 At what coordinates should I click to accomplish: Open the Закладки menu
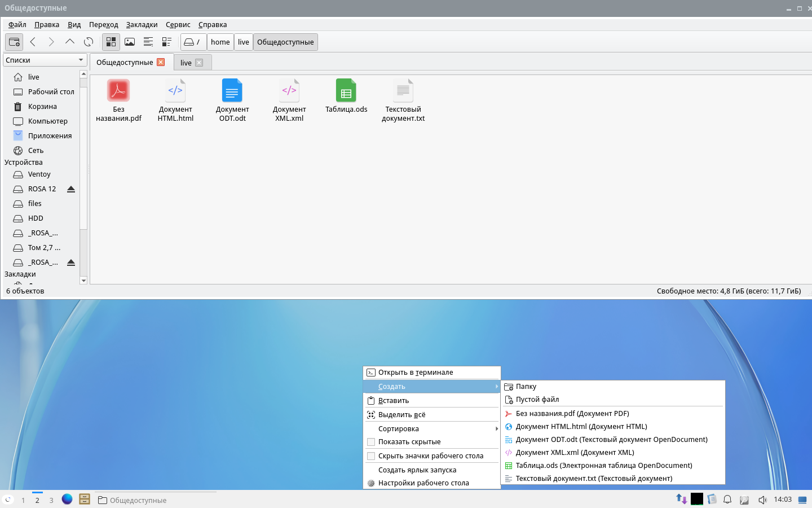point(142,25)
